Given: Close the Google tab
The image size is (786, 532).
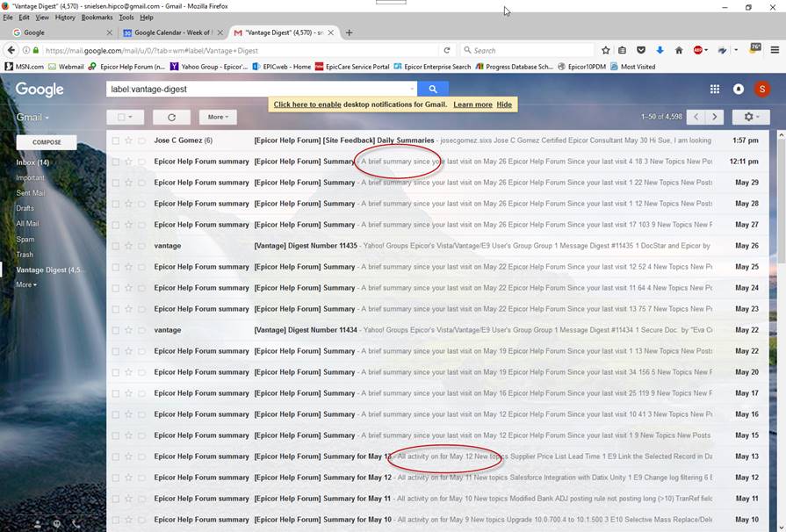Looking at the screenshot, I should tap(109, 32).
